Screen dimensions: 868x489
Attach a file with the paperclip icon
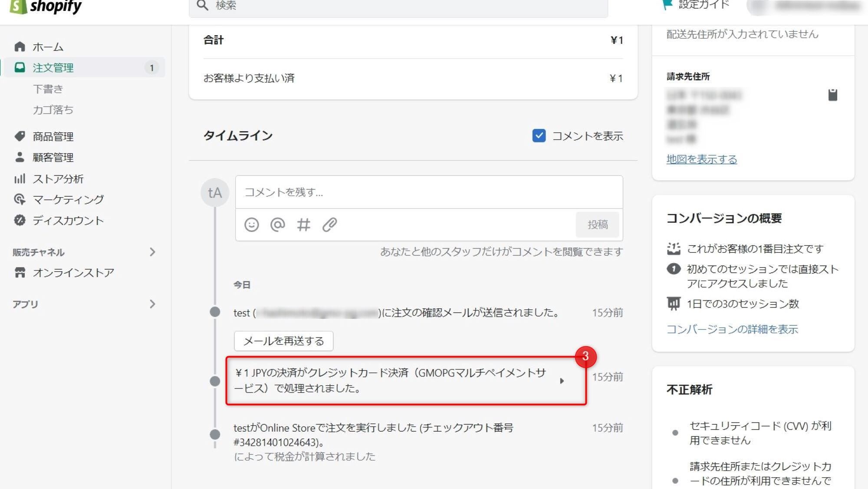click(330, 225)
